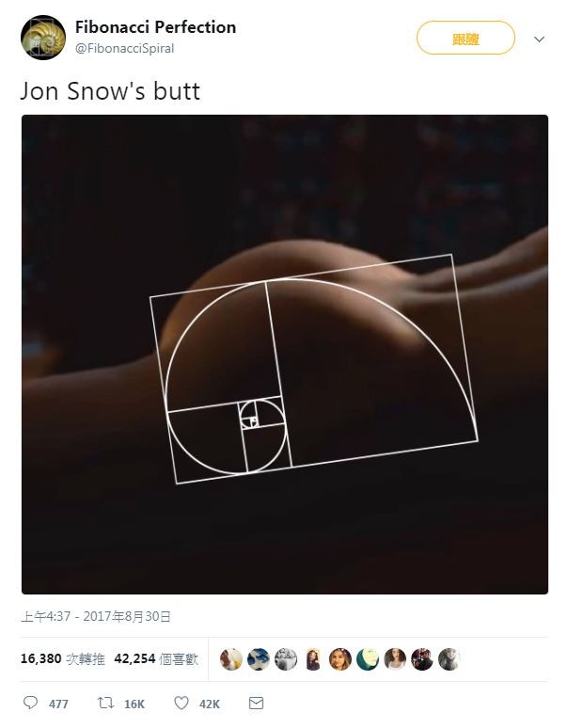Click the retweet arrows icon
568x728 pixels.
[106, 703]
